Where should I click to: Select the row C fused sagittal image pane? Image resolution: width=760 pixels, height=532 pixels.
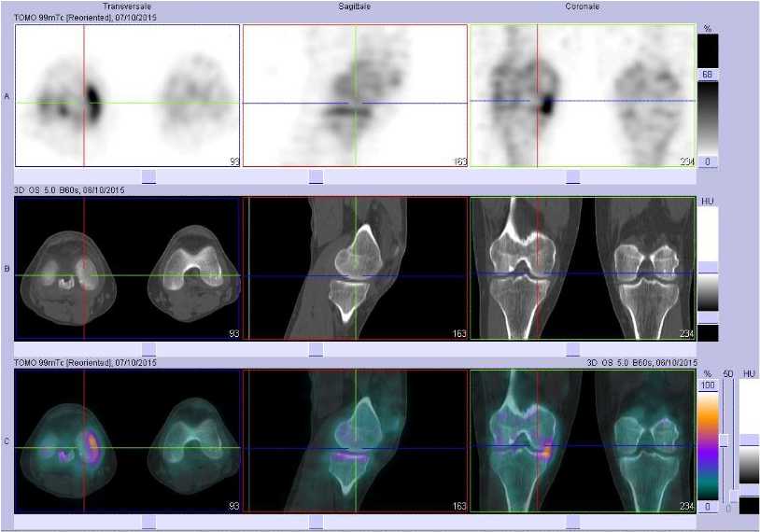click(355, 441)
